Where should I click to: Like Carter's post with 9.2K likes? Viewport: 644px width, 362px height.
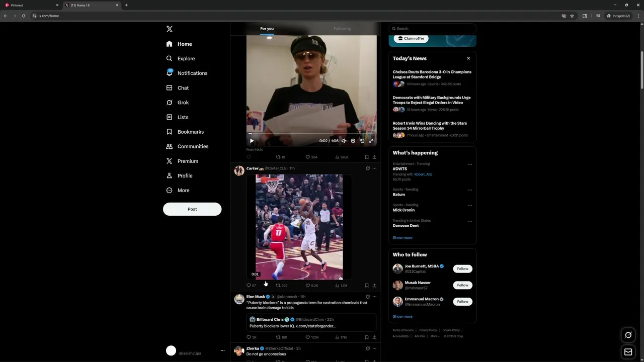pos(312,285)
